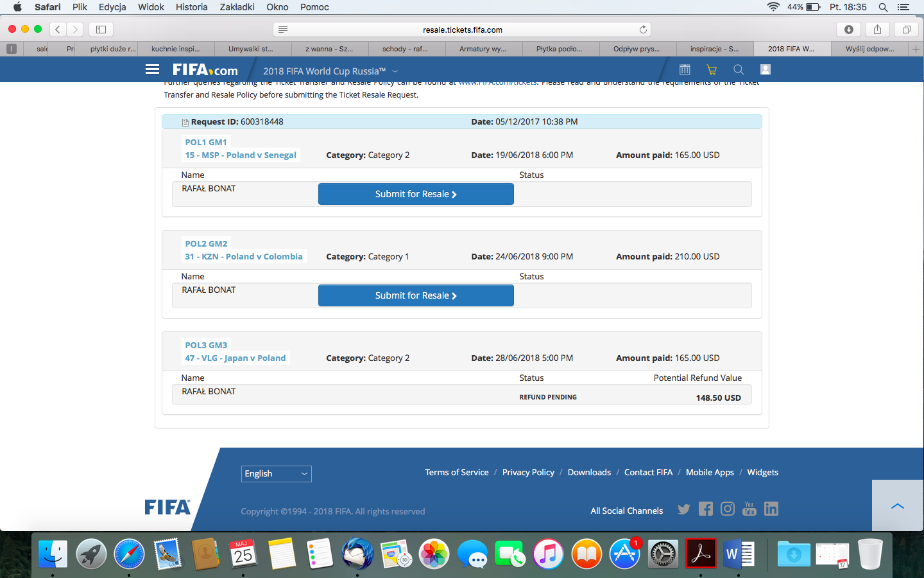924x578 pixels.
Task: Open the English language dropdown
Action: click(x=277, y=474)
